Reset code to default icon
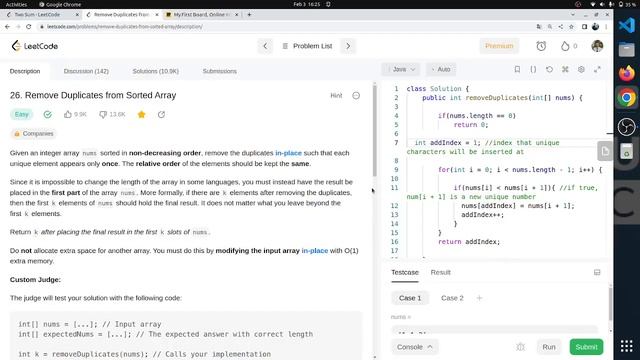 [x=549, y=69]
